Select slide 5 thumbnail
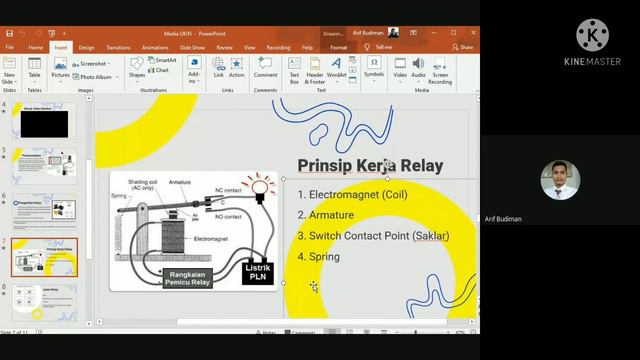This screenshot has height=360, width=640. [44, 166]
